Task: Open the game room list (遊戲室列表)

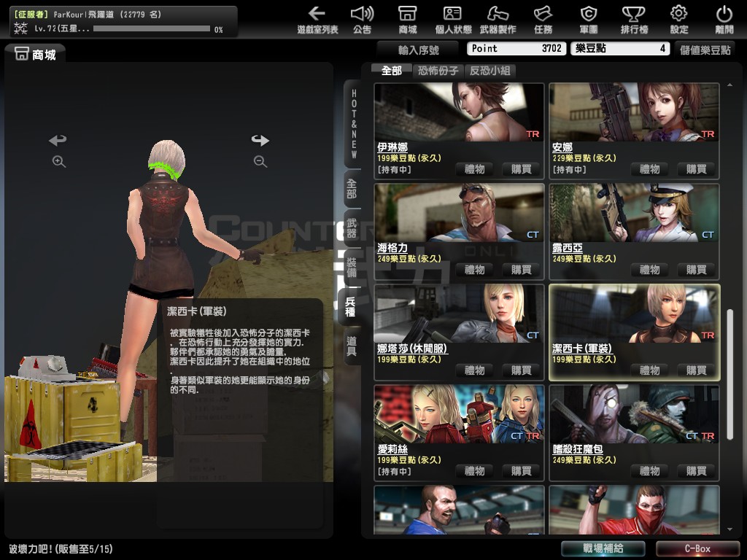Action: pos(317,20)
